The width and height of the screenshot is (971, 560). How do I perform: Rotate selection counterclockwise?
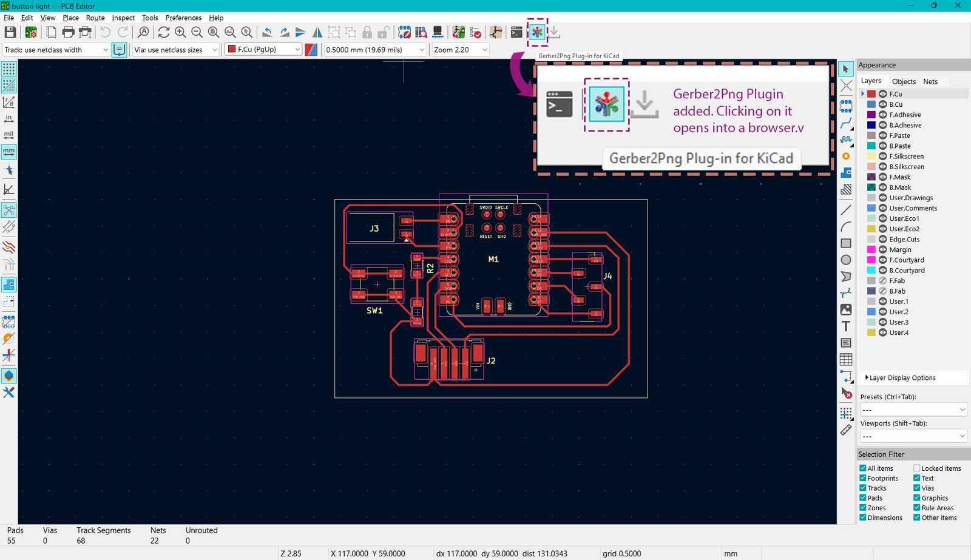pos(267,32)
